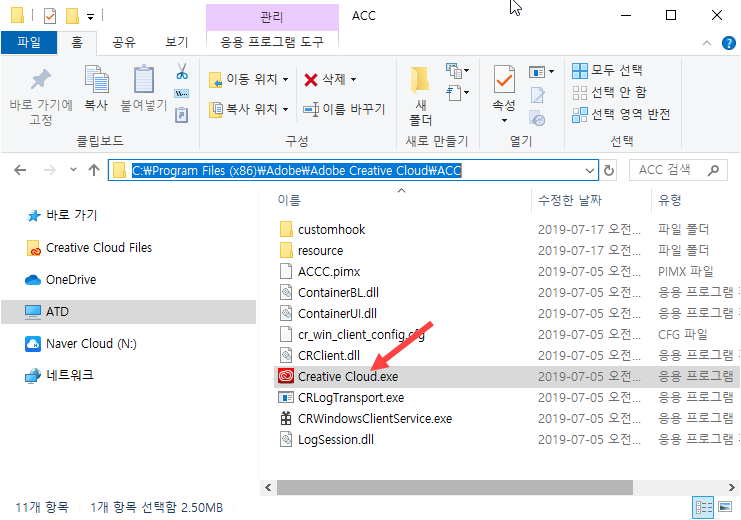This screenshot has height=520, width=741.
Task: Open the 복사 위치 (Copy to) dropdown
Action: [x=249, y=109]
